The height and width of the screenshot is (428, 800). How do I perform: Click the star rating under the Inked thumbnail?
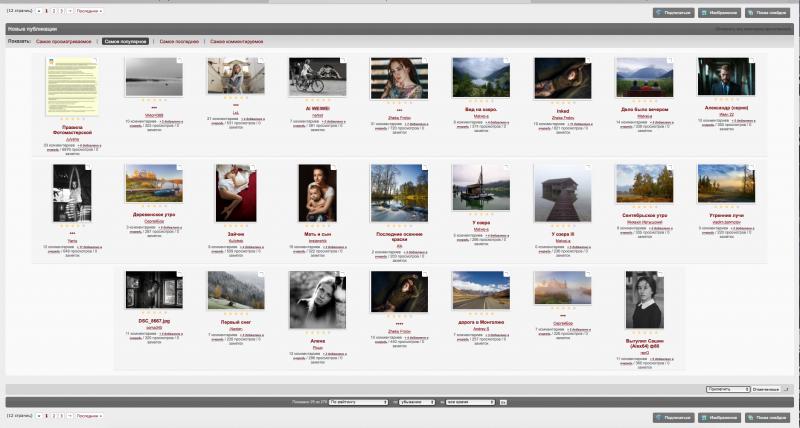563,103
